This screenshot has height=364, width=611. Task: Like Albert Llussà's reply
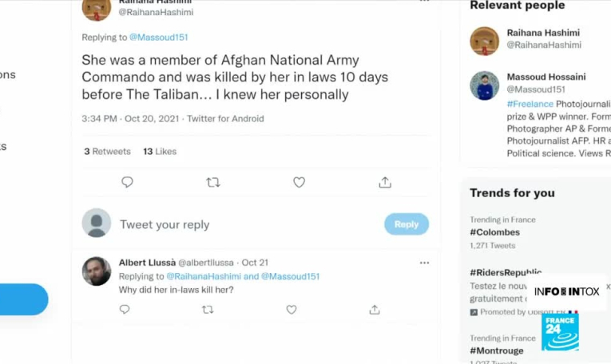(292, 310)
